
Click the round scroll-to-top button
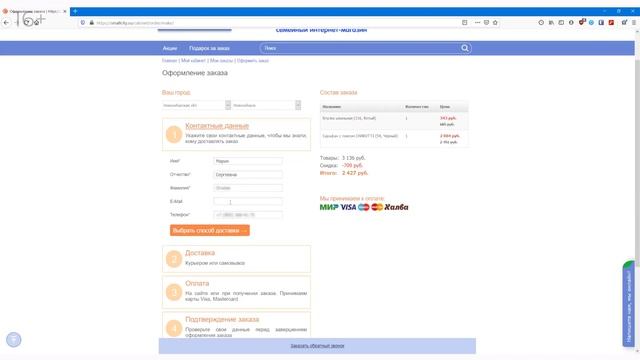click(13, 340)
